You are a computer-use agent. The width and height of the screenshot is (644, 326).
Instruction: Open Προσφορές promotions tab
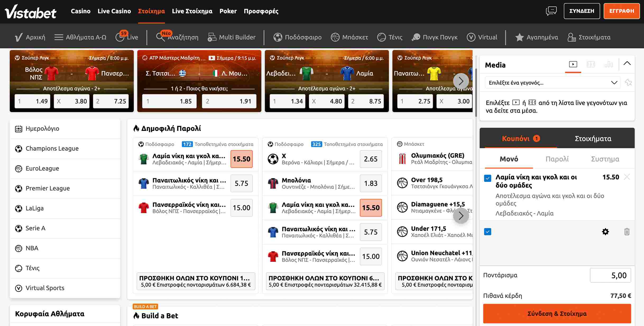tap(261, 11)
